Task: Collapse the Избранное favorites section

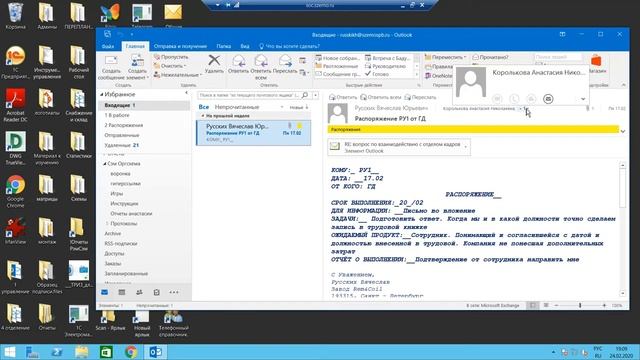Action: 102,94
